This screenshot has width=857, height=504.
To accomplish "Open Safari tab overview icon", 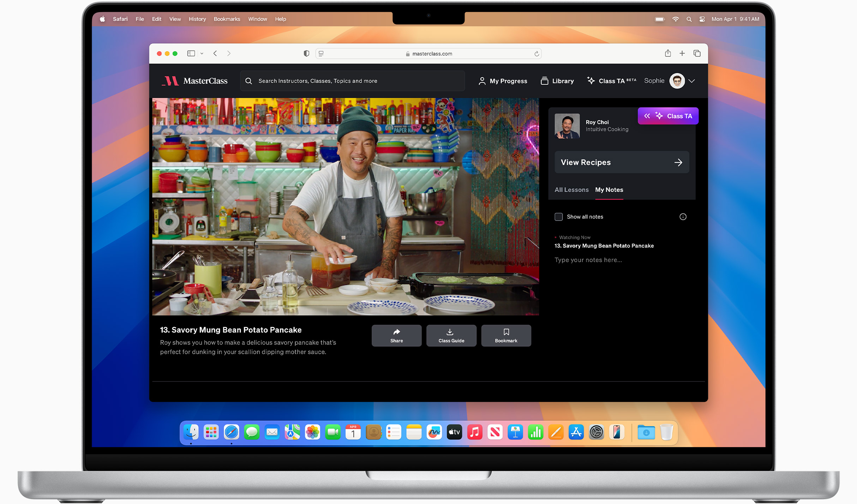I will tap(697, 53).
